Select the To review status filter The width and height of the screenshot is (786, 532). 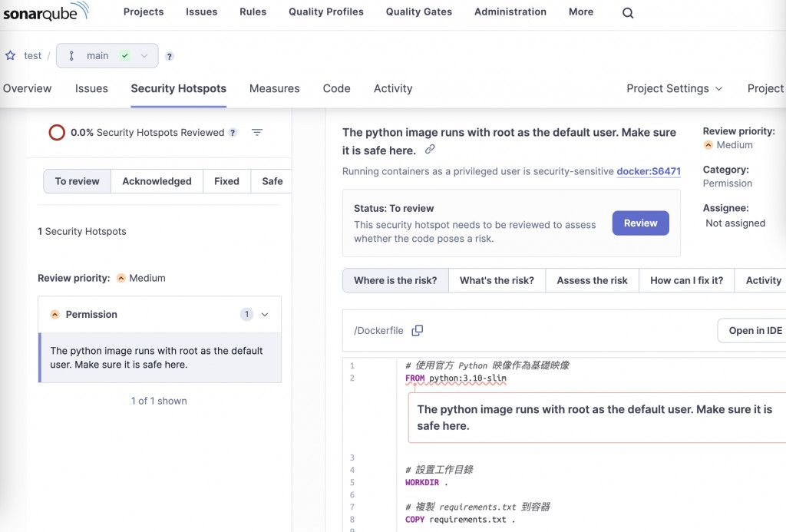77,181
